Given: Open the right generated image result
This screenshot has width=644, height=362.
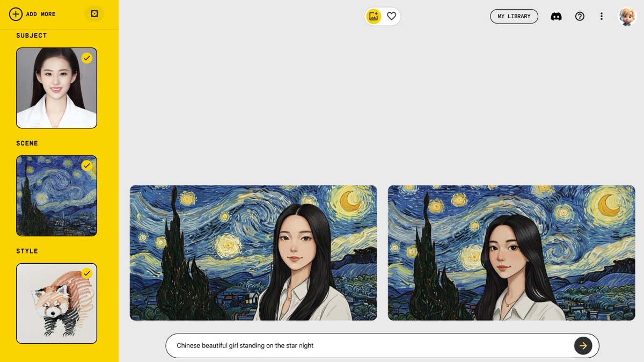Looking at the screenshot, I should click(x=511, y=253).
